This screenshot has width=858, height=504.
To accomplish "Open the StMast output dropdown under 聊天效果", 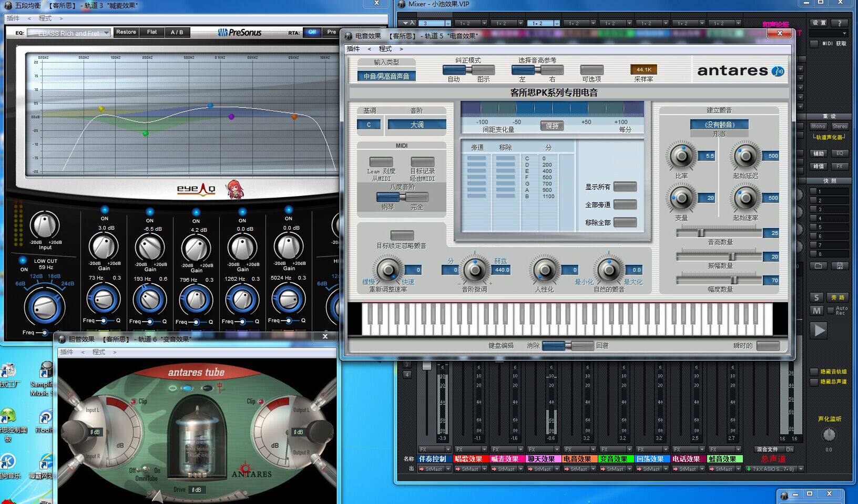I will click(543, 469).
